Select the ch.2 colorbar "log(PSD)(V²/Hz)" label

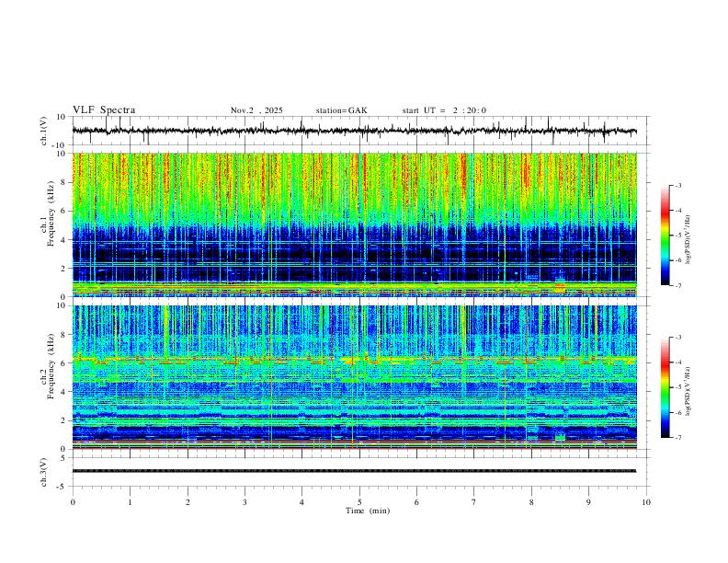click(x=688, y=391)
